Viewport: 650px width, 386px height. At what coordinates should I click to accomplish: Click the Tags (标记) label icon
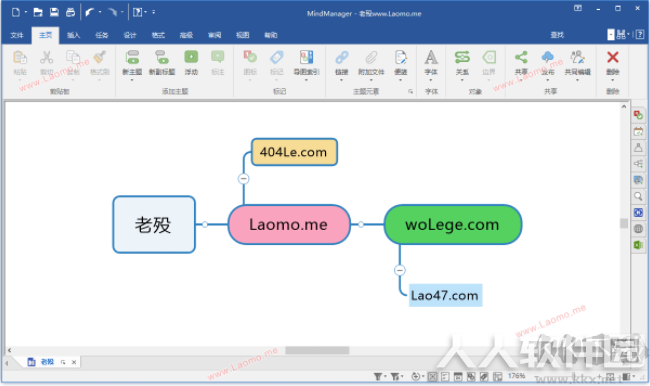276,57
